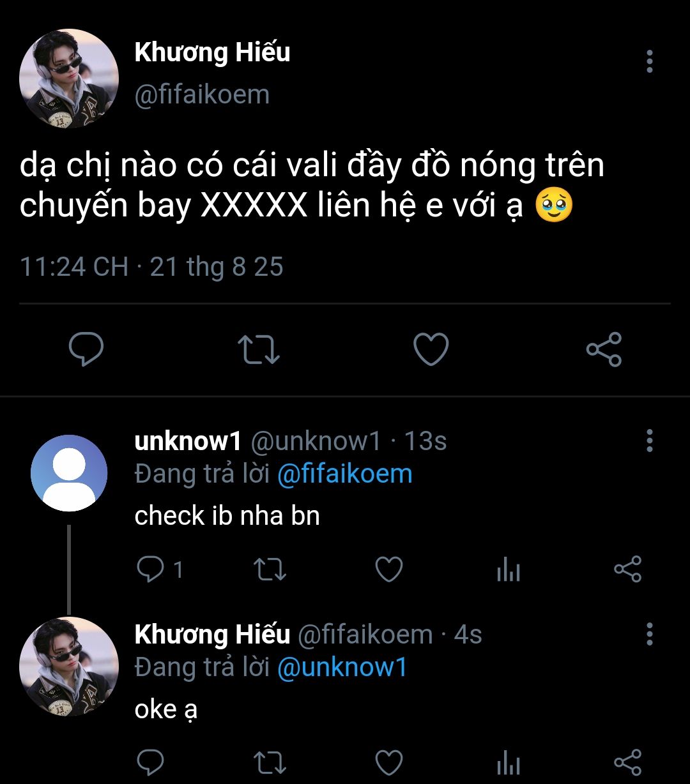Retweet the 'oke ạ' reply
The image size is (690, 784).
[270, 763]
